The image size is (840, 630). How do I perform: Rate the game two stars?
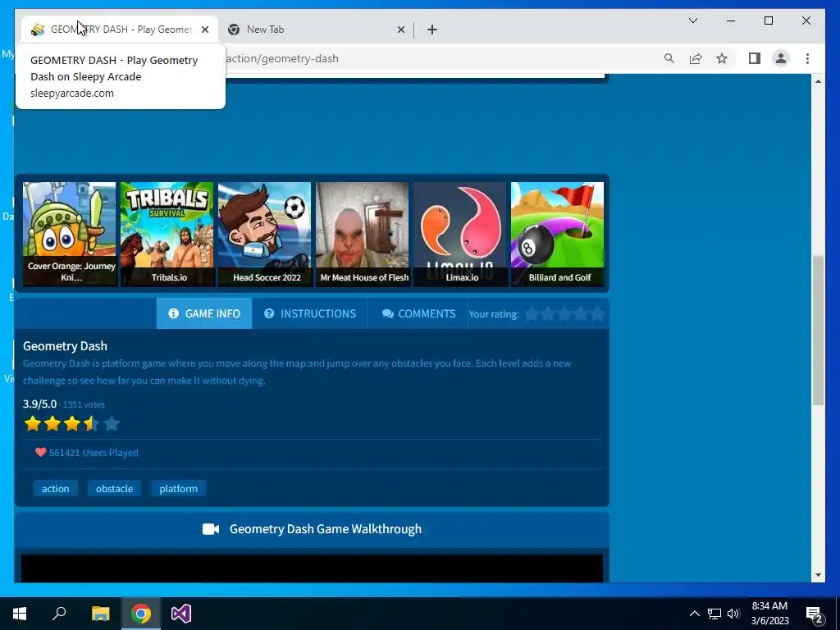(x=547, y=314)
